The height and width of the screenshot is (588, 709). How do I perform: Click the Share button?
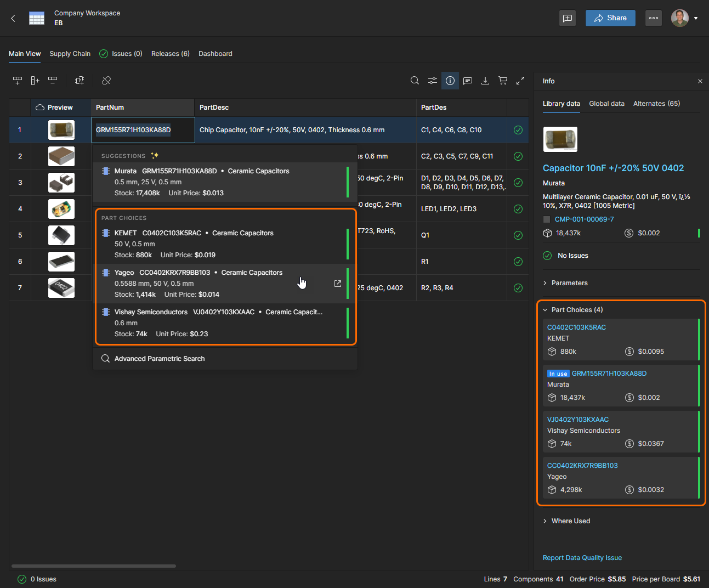click(x=610, y=18)
